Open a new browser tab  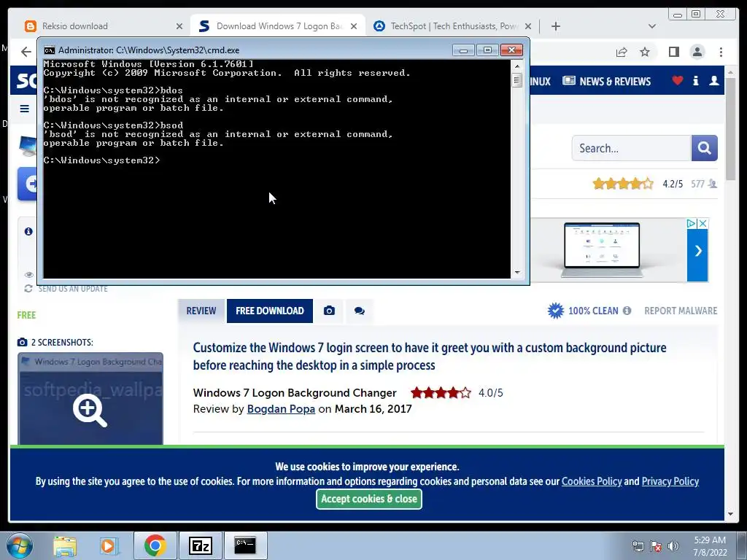tap(555, 26)
